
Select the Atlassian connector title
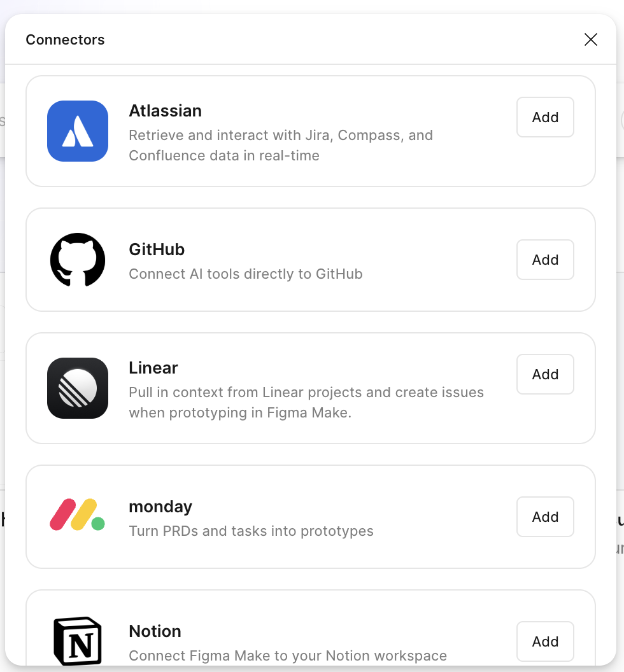coord(165,111)
